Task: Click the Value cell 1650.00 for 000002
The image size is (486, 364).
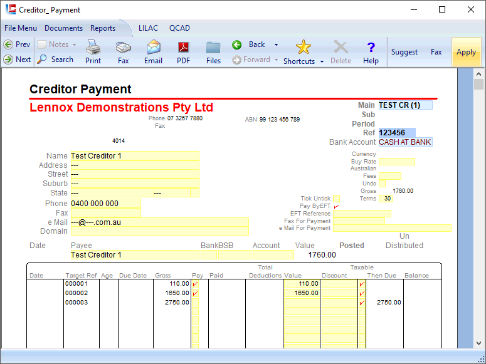Action: pos(302,293)
